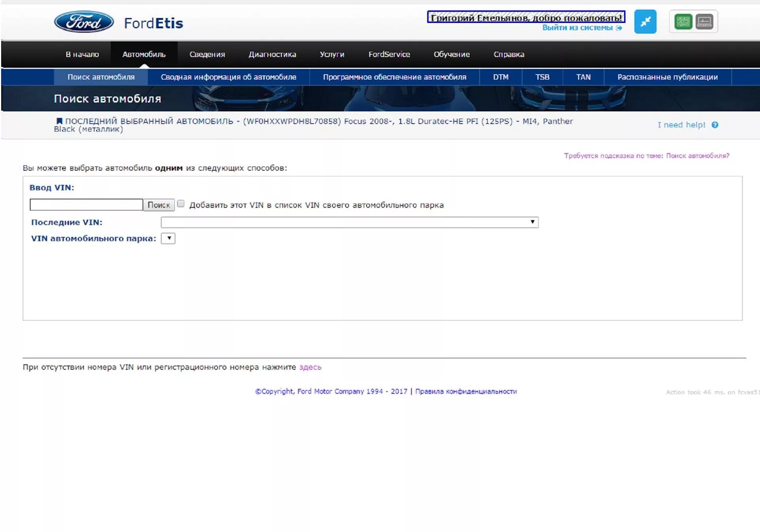This screenshot has height=532, width=760.
Task: Click the help question mark icon
Action: click(x=714, y=125)
